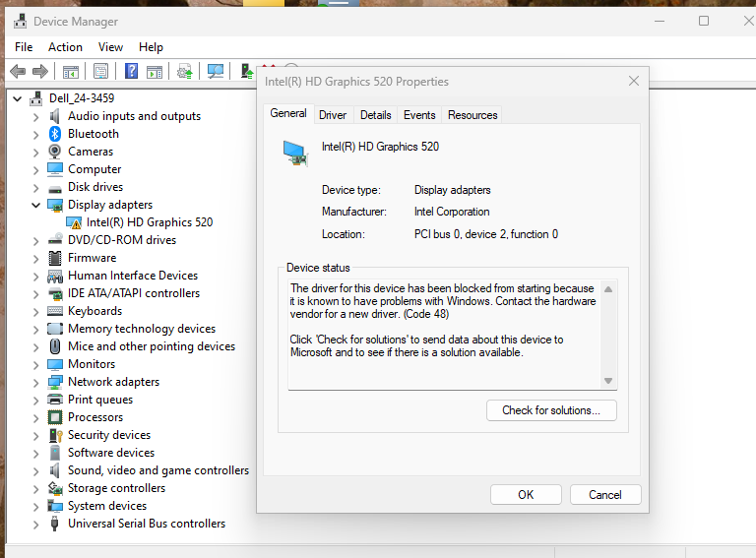
Task: Open the File menu
Action: pos(24,47)
